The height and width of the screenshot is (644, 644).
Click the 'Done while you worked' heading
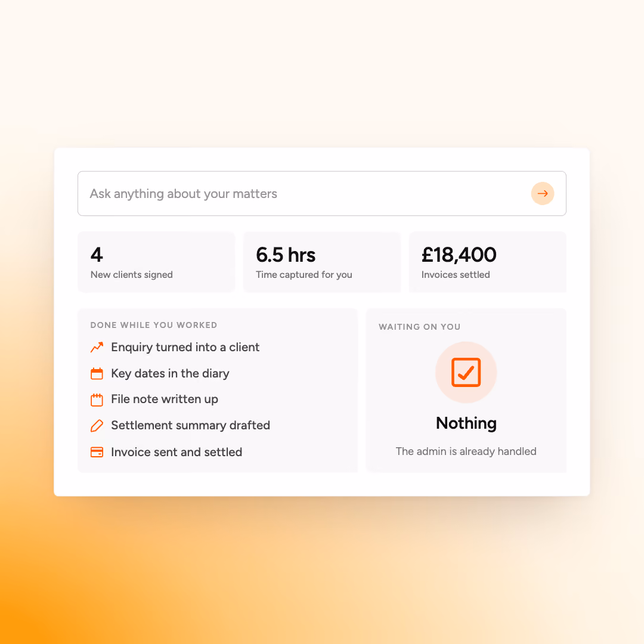[x=154, y=325]
